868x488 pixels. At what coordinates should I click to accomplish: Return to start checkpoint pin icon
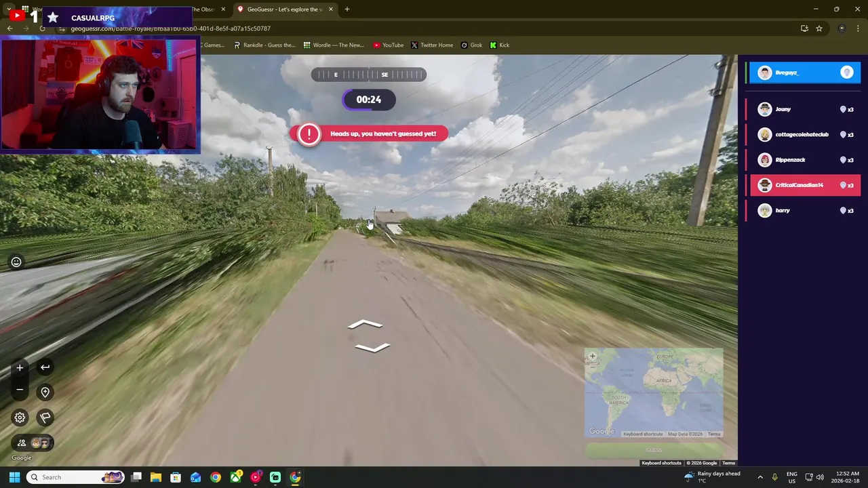click(45, 392)
